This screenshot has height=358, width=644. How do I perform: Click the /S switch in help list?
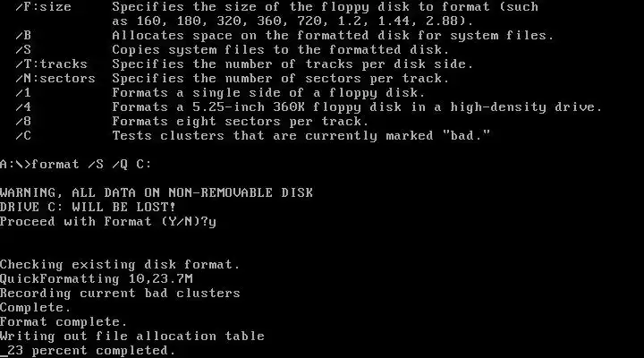(23, 50)
